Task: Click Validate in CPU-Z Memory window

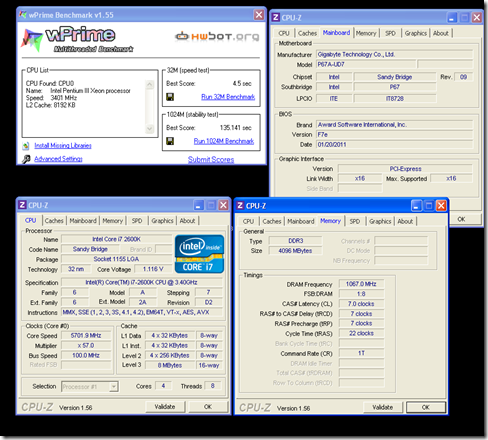Action: coord(383,407)
